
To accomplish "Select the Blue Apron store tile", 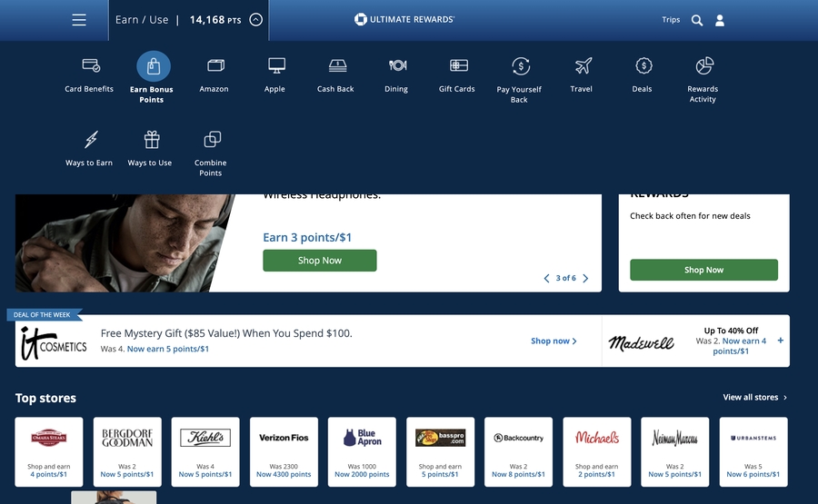I will point(362,452).
